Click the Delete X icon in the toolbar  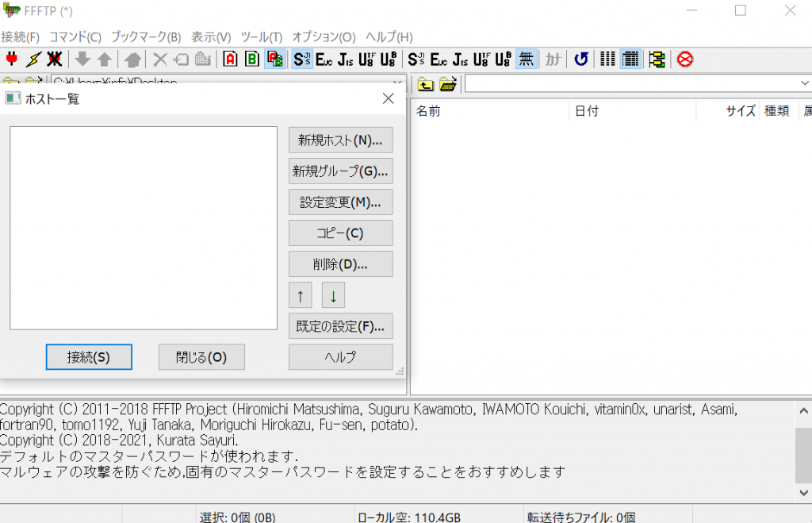click(160, 59)
